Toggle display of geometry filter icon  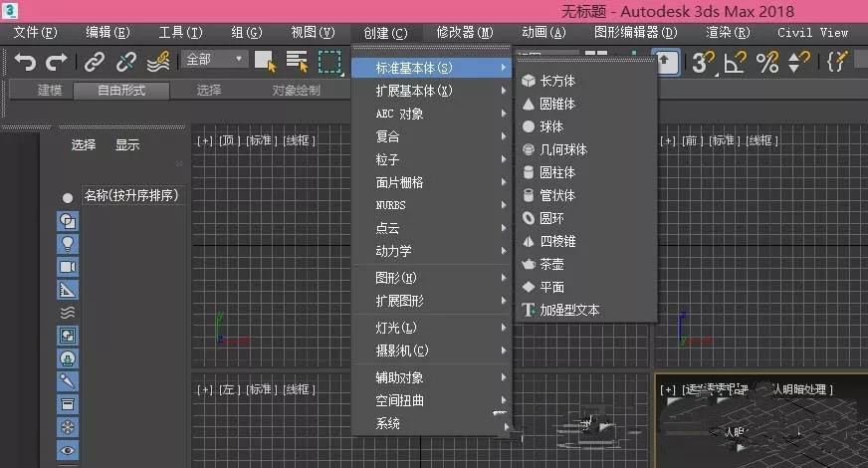click(x=68, y=198)
